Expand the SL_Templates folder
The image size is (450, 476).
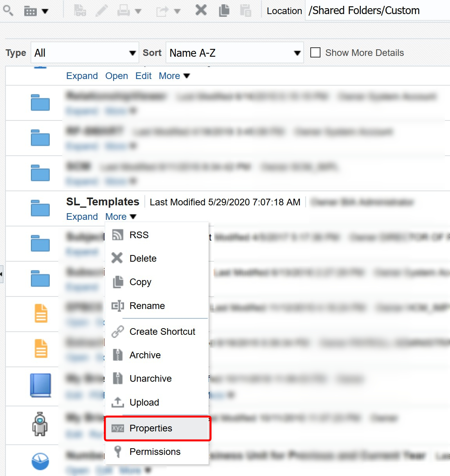pos(81,216)
